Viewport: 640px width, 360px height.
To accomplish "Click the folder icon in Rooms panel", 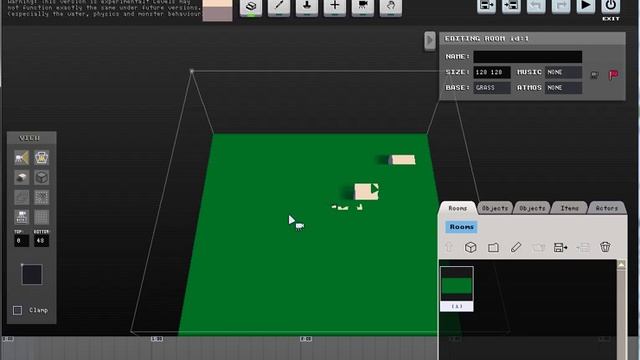I will 493,247.
